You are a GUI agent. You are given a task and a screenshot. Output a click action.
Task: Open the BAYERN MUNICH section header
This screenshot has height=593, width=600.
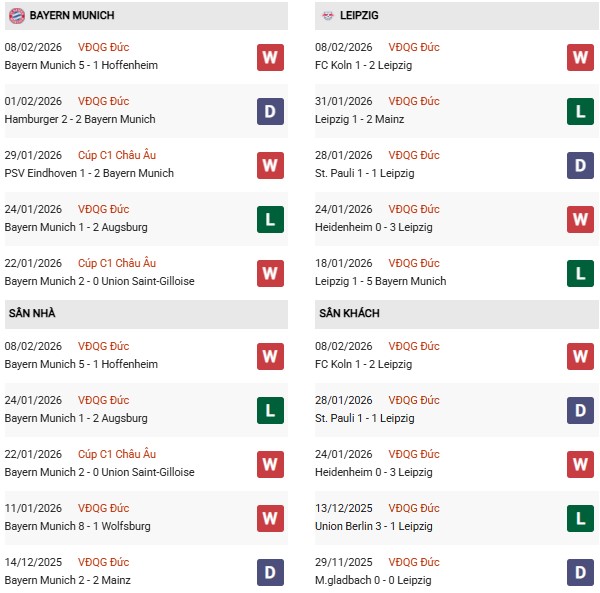72,16
